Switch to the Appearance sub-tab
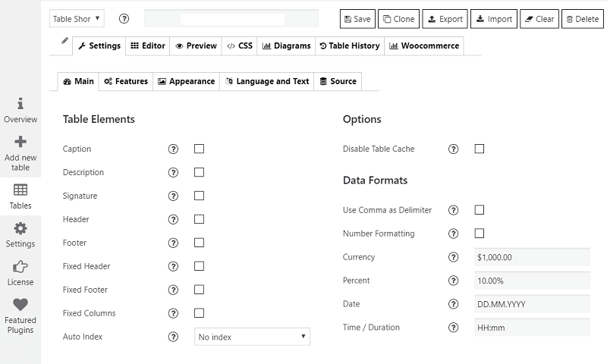 (186, 81)
